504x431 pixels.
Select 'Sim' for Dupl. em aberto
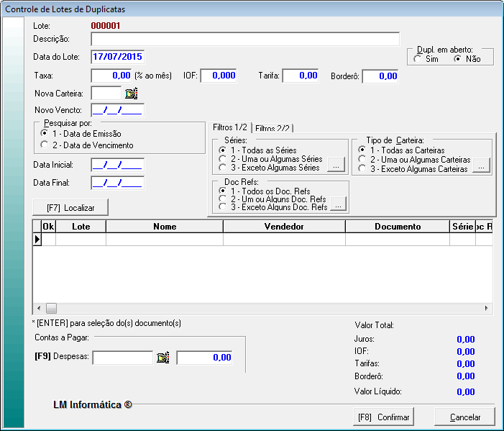[418, 59]
